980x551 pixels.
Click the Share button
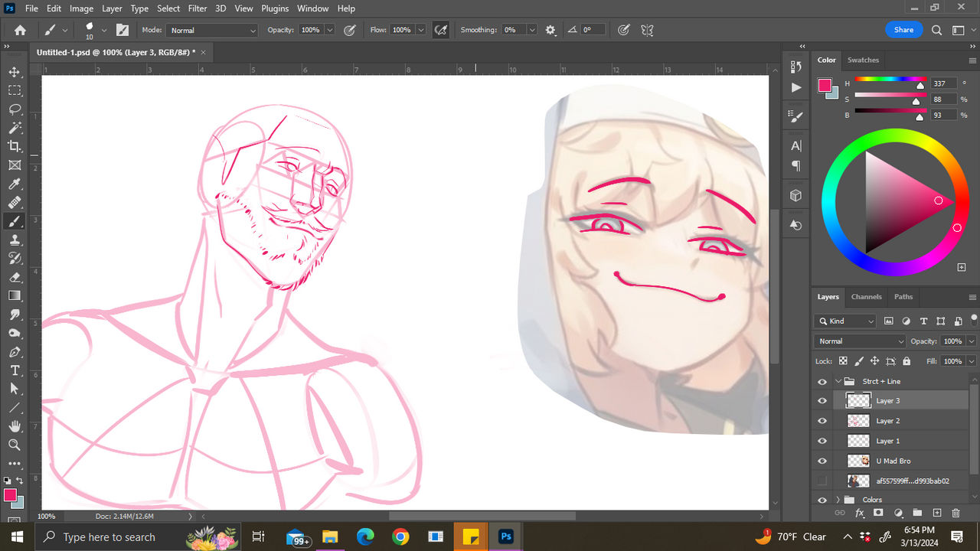(903, 30)
